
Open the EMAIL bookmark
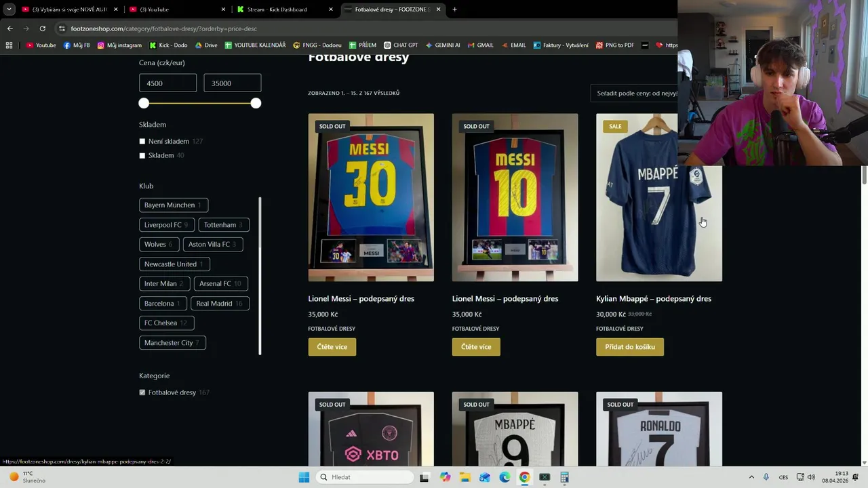513,45
